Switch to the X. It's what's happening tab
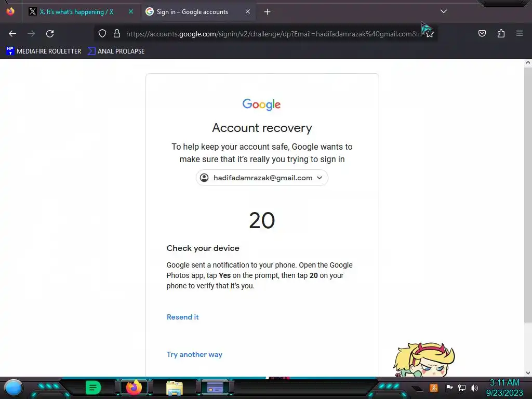This screenshot has height=399, width=532. (x=76, y=12)
